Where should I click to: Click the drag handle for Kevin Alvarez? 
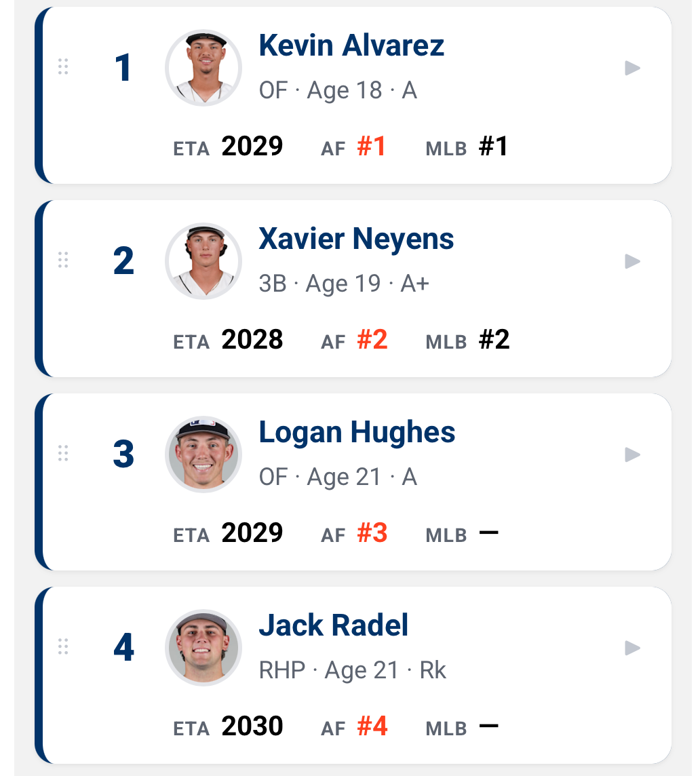[63, 66]
